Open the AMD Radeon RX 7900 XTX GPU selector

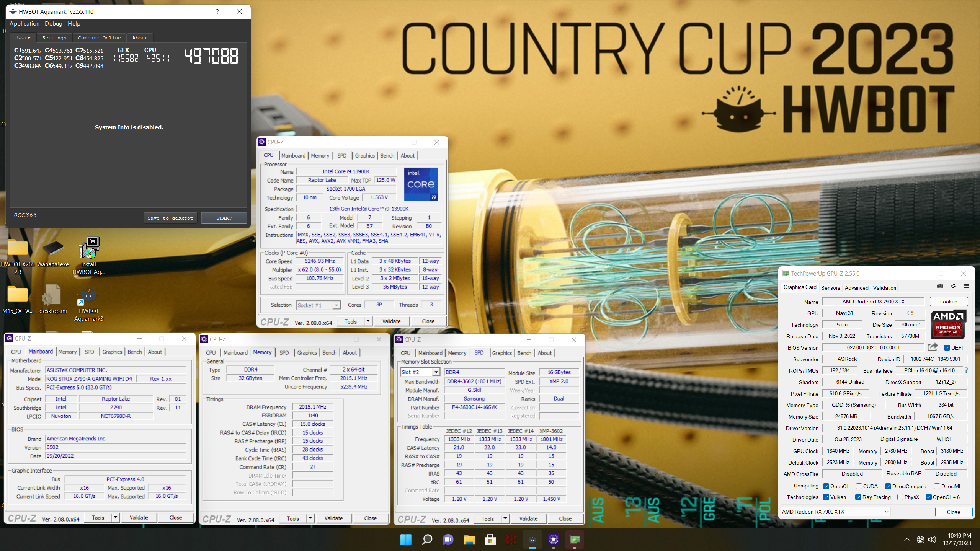point(836,512)
